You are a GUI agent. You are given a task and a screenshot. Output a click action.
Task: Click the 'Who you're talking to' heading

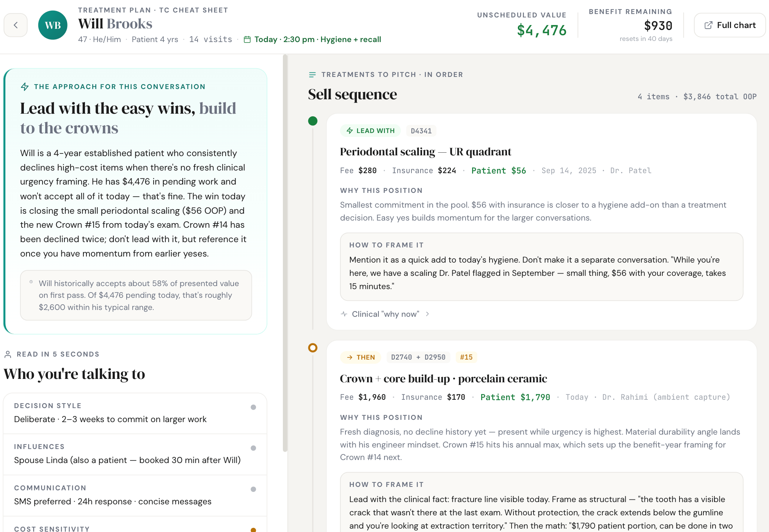click(74, 374)
